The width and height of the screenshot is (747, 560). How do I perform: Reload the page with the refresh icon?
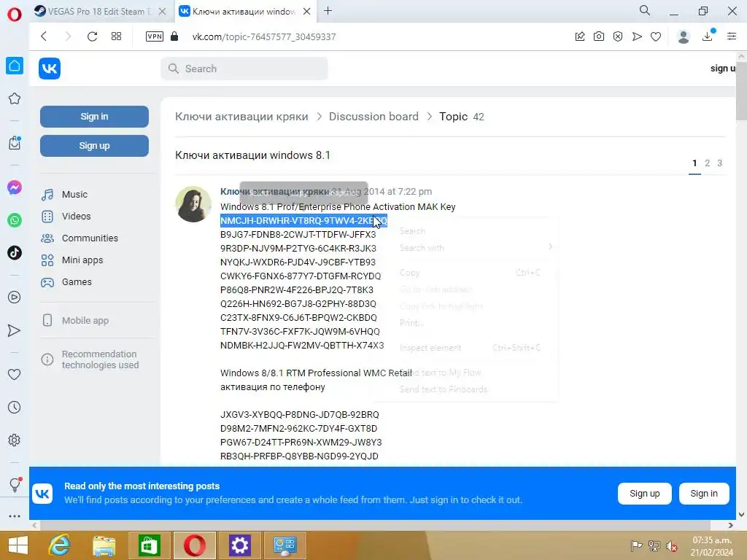92,36
